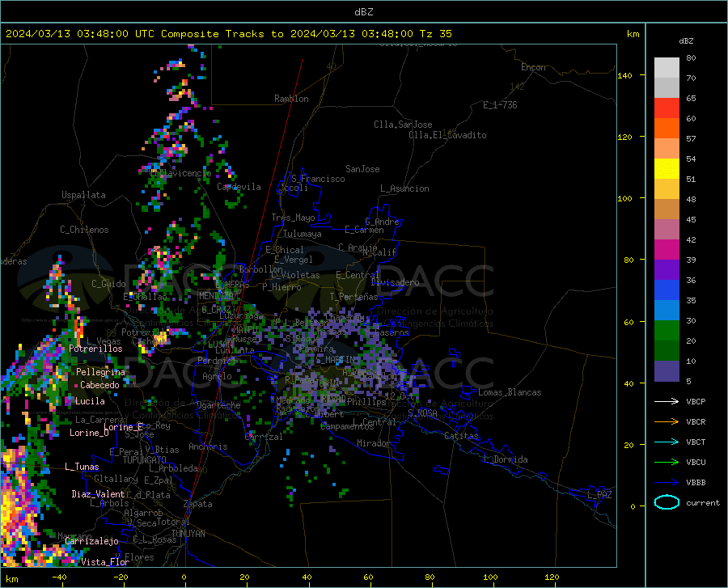Viewport: 728px width, 588px height.
Task: Select the magenta swatch in dBZ scale
Action: click(667, 250)
